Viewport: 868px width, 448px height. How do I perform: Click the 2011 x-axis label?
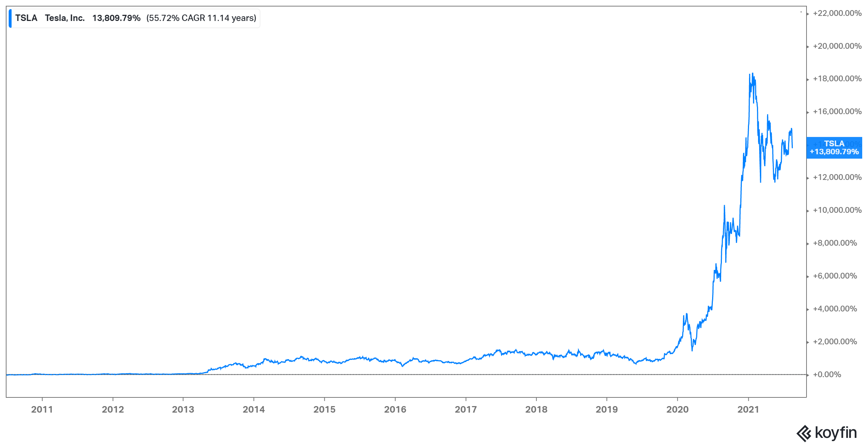point(42,409)
